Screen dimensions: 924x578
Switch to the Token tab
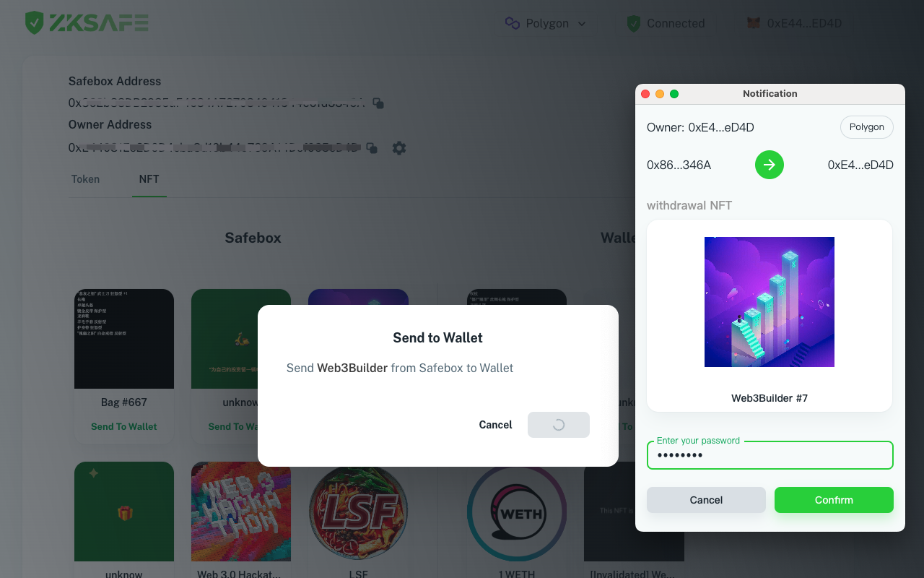(85, 179)
